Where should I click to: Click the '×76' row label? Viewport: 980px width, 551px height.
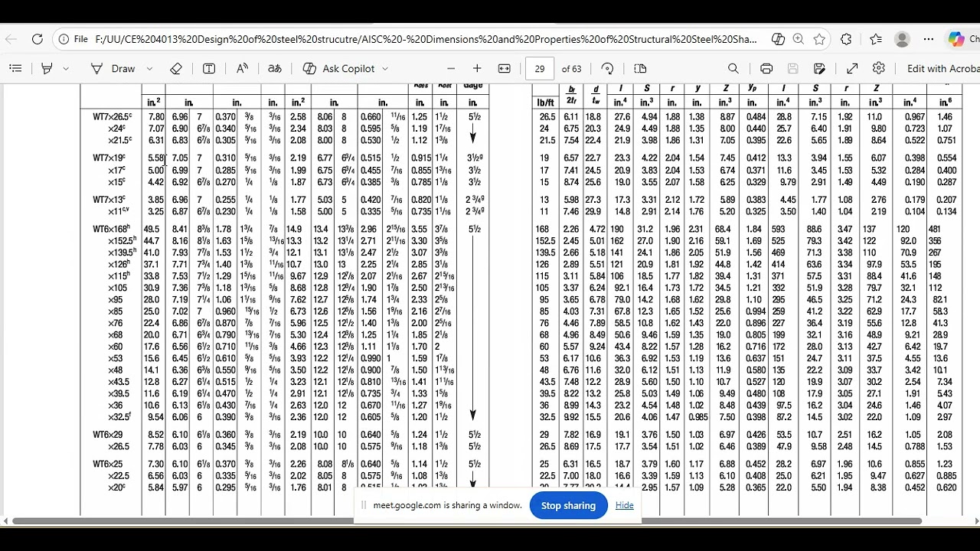116,323
